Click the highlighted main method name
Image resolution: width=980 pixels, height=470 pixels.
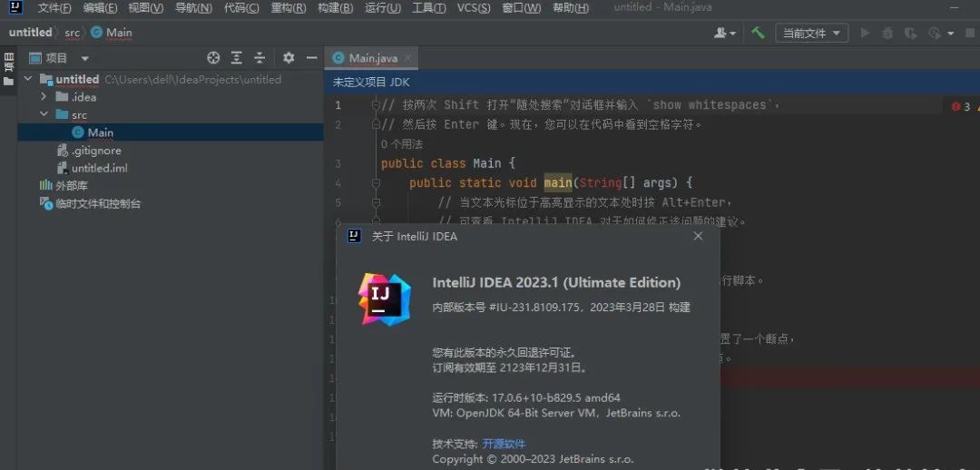(x=557, y=183)
